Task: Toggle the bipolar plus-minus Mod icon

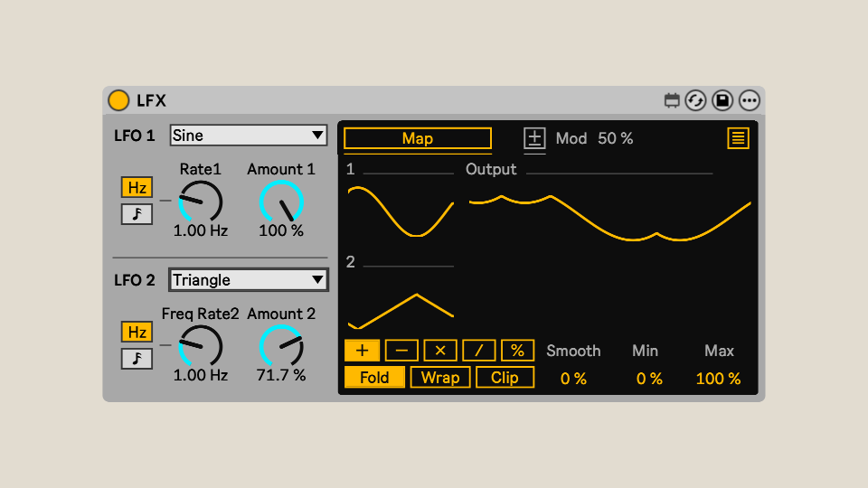Action: point(535,138)
